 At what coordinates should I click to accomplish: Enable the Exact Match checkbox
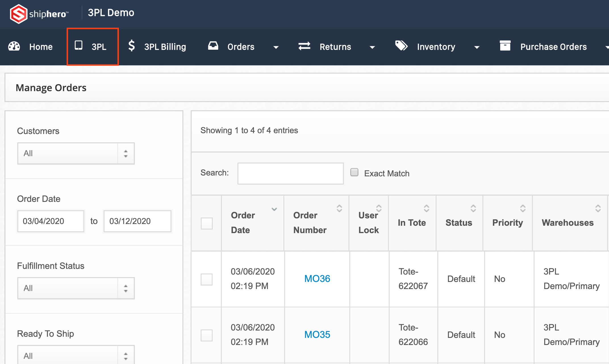(x=354, y=172)
